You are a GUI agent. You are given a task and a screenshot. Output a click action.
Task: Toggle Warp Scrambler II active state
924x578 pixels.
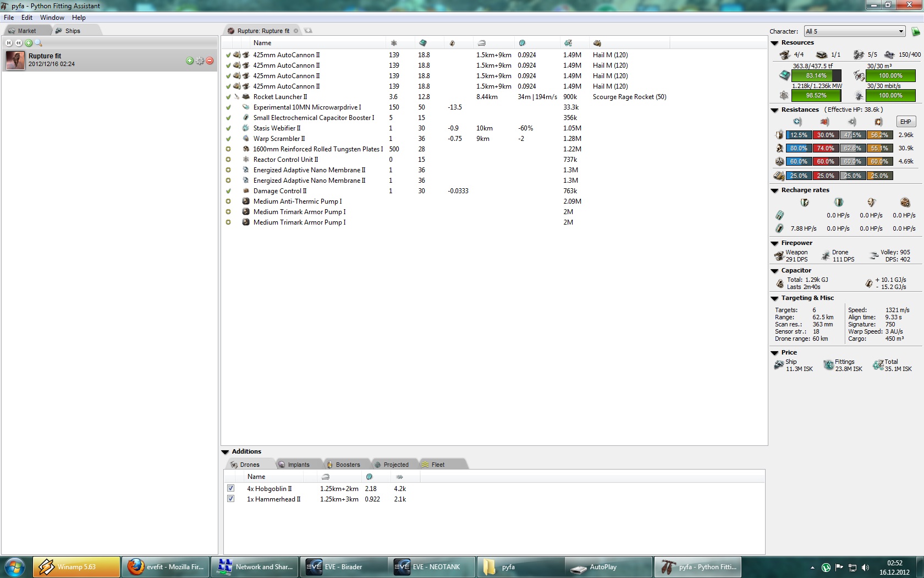tap(228, 139)
